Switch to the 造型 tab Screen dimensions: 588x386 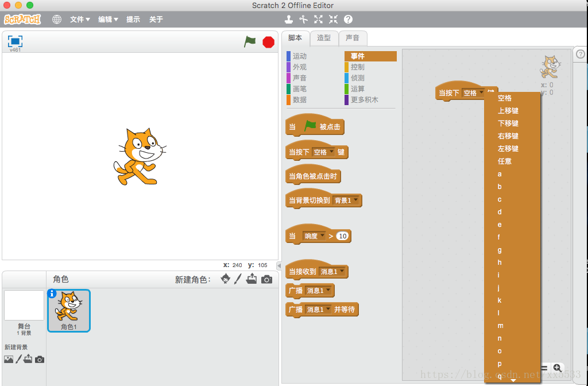[x=324, y=38]
